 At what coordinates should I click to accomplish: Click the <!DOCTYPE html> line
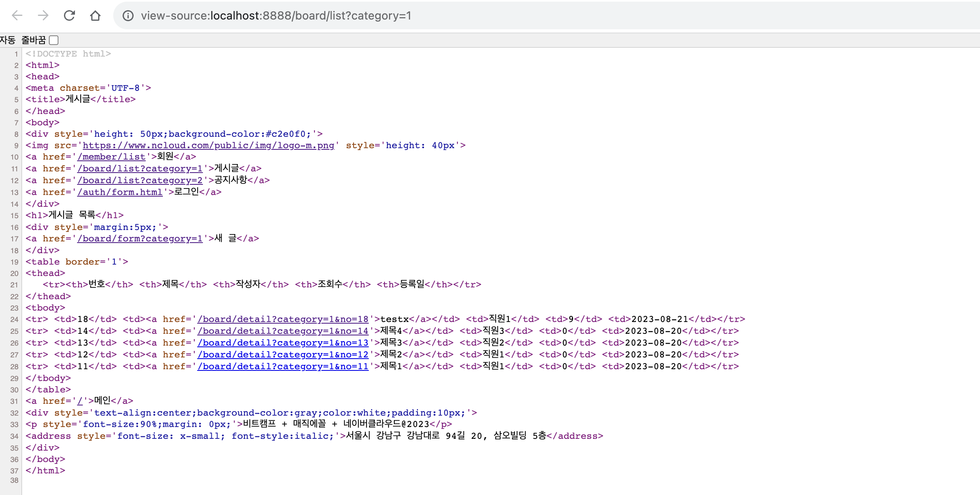pyautogui.click(x=68, y=54)
